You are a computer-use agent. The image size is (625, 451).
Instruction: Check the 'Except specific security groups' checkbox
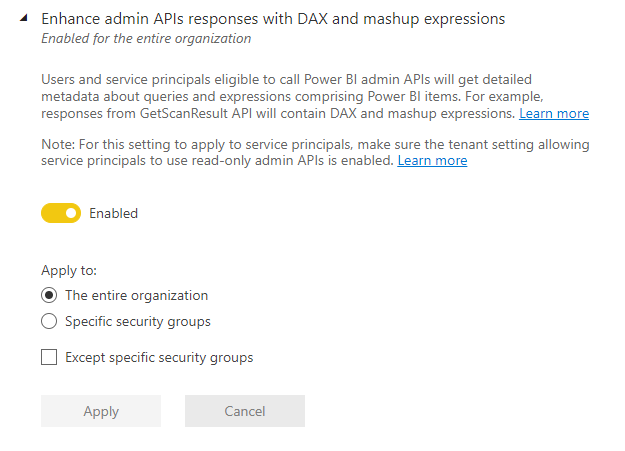tap(49, 357)
